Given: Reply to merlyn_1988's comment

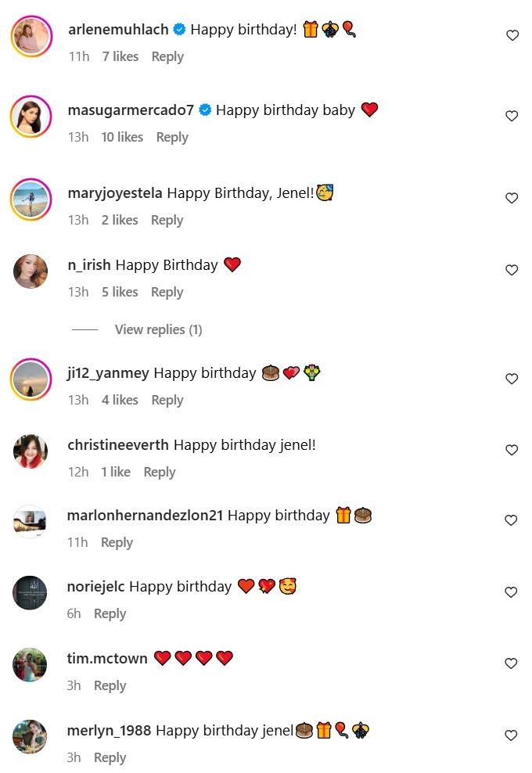Looking at the screenshot, I should pyautogui.click(x=110, y=757).
